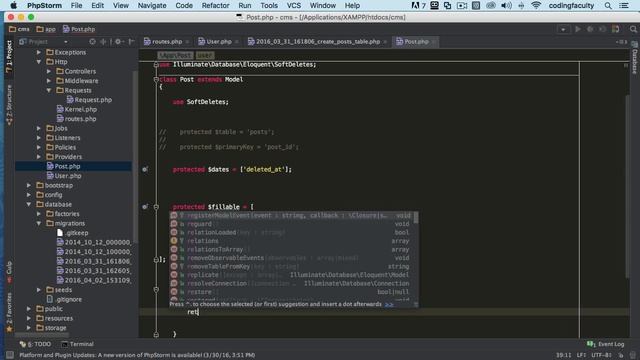Click the Post.php breadcrumb item

tap(79, 29)
